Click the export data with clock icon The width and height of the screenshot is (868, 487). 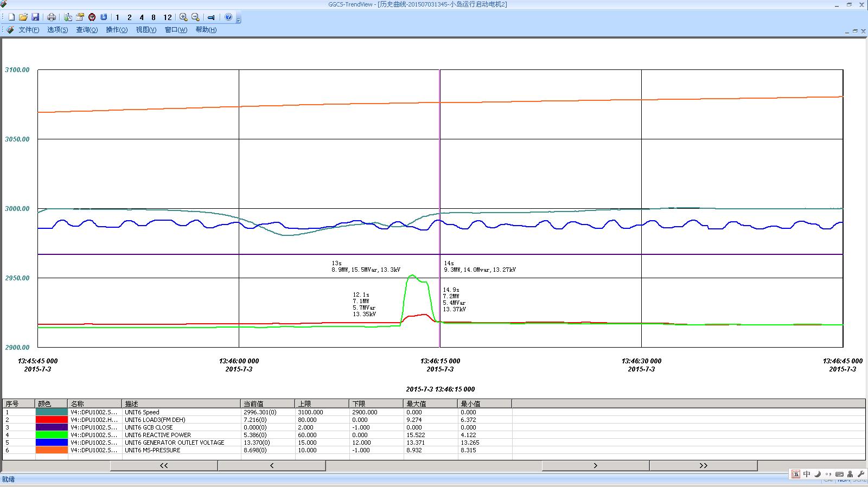tap(68, 17)
